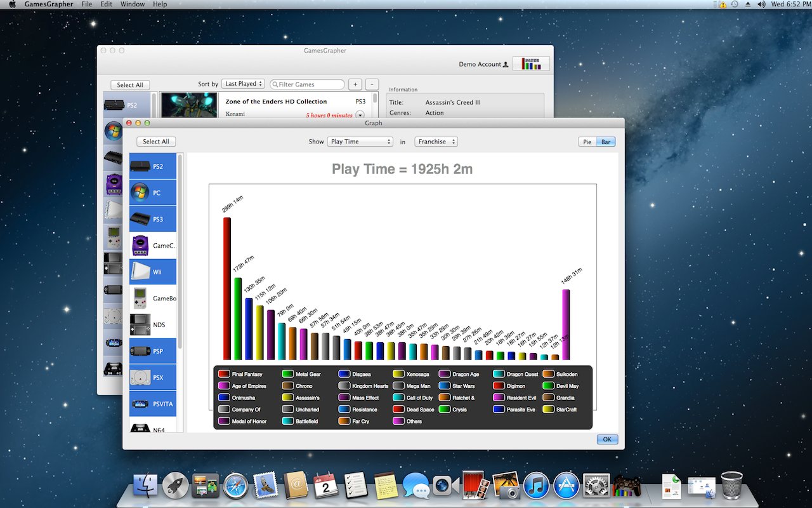Deselect Wii platform in Graph window
This screenshot has width=812, height=508.
pyautogui.click(x=153, y=272)
